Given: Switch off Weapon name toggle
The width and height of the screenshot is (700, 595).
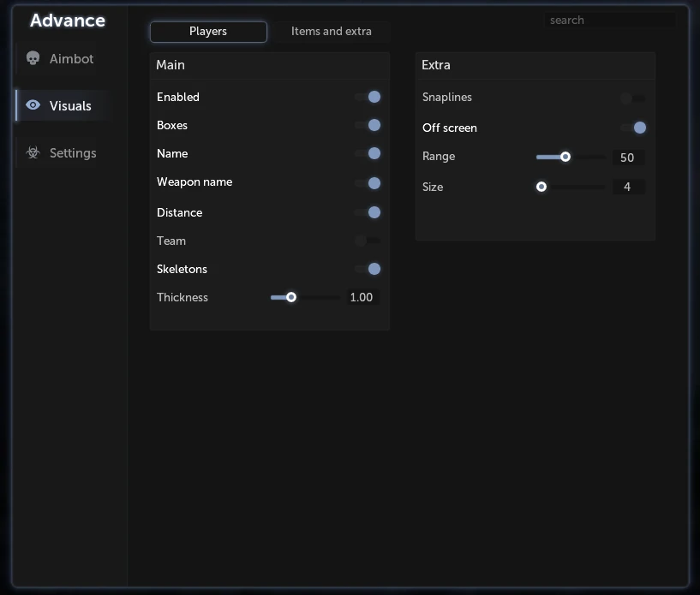Looking at the screenshot, I should tap(368, 183).
